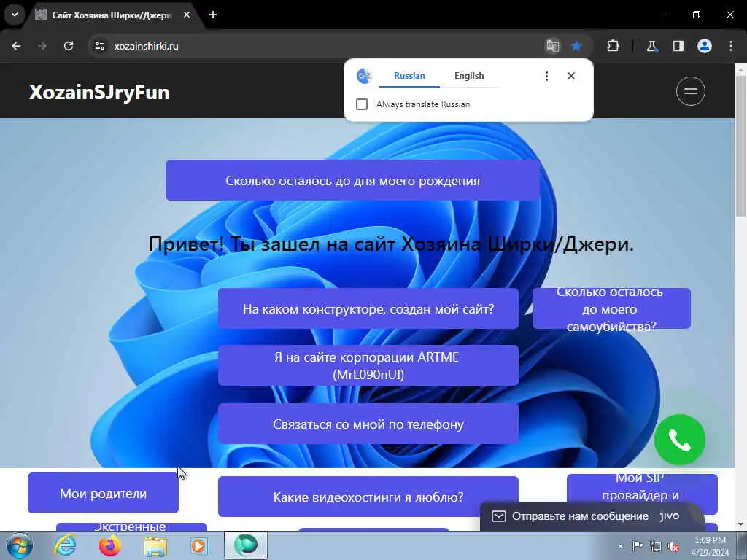Click the green phone call button

[x=680, y=440]
